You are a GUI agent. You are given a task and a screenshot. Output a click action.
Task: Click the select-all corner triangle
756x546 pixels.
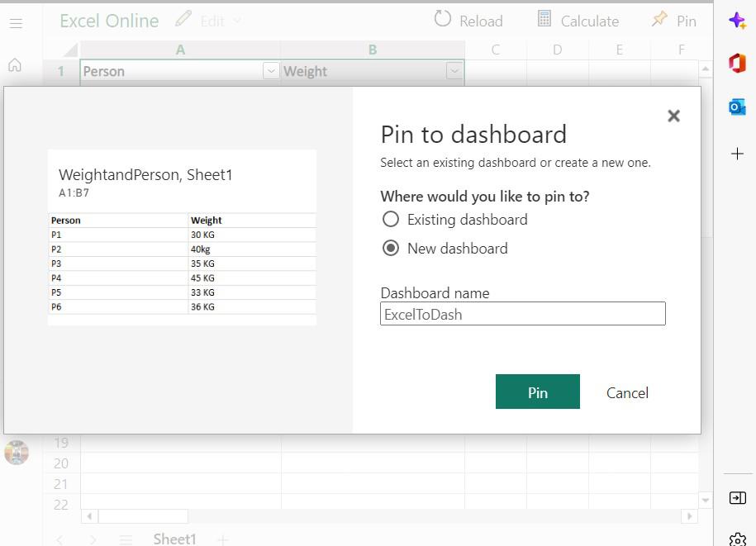click(70, 50)
